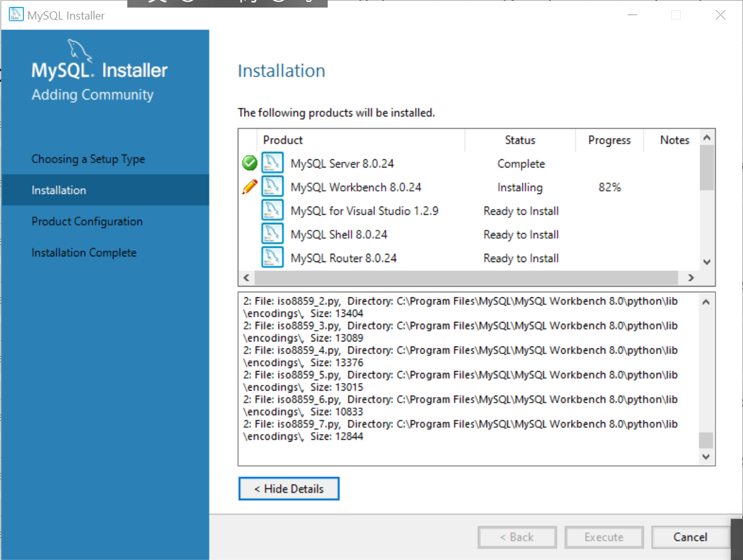Click product list scroll up arrow
743x560 pixels.
(x=706, y=137)
